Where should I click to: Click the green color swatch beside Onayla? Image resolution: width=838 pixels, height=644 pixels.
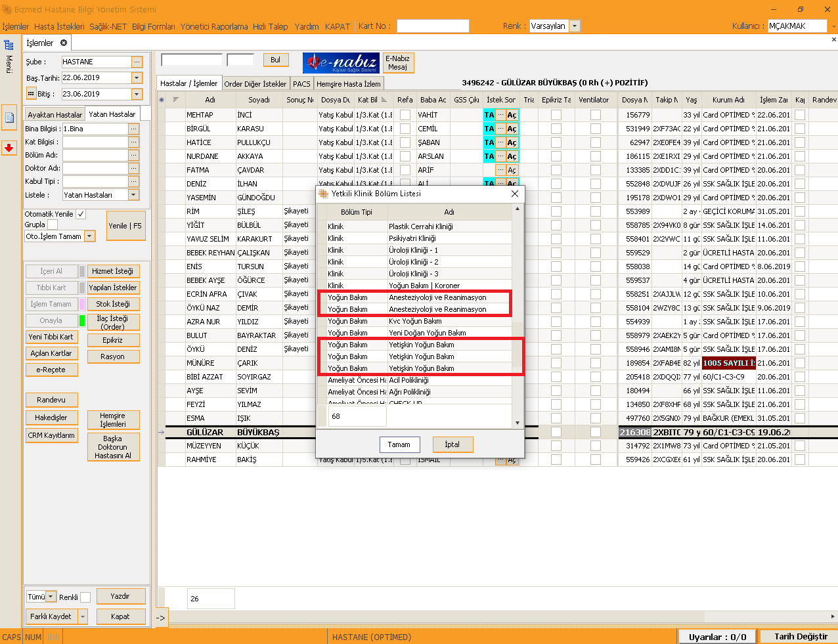coord(82,321)
